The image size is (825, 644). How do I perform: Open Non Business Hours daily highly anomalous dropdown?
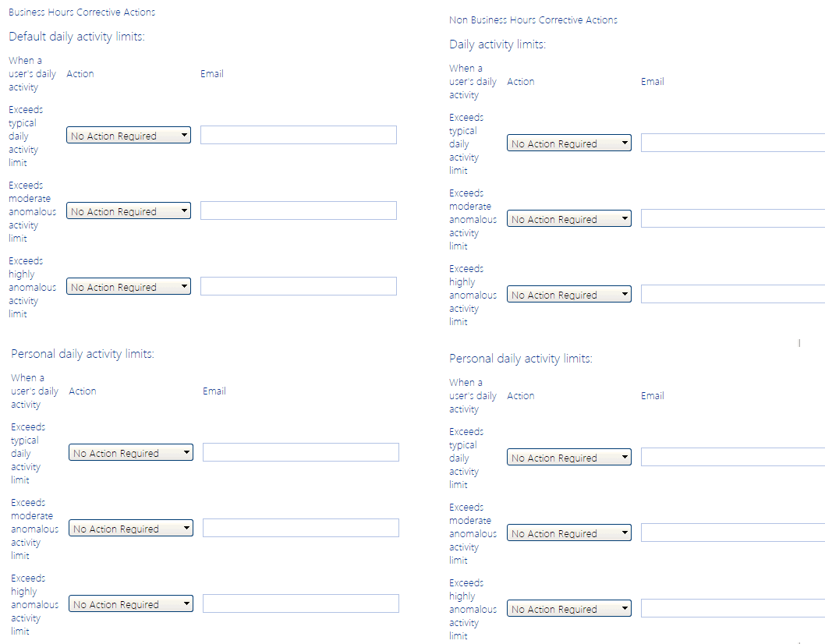569,295
